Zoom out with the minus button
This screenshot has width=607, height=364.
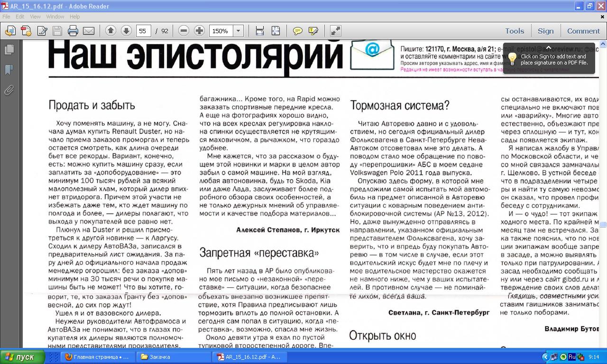tap(184, 31)
